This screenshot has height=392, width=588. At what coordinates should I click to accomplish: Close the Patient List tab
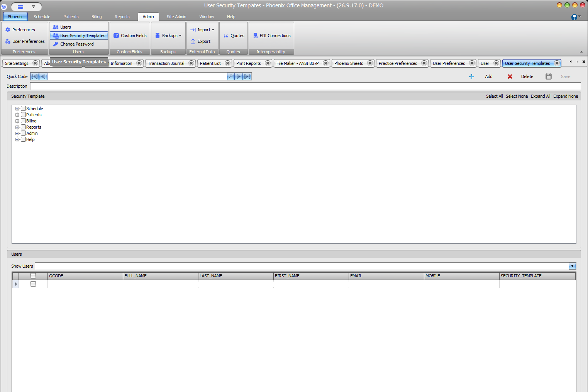pyautogui.click(x=227, y=63)
